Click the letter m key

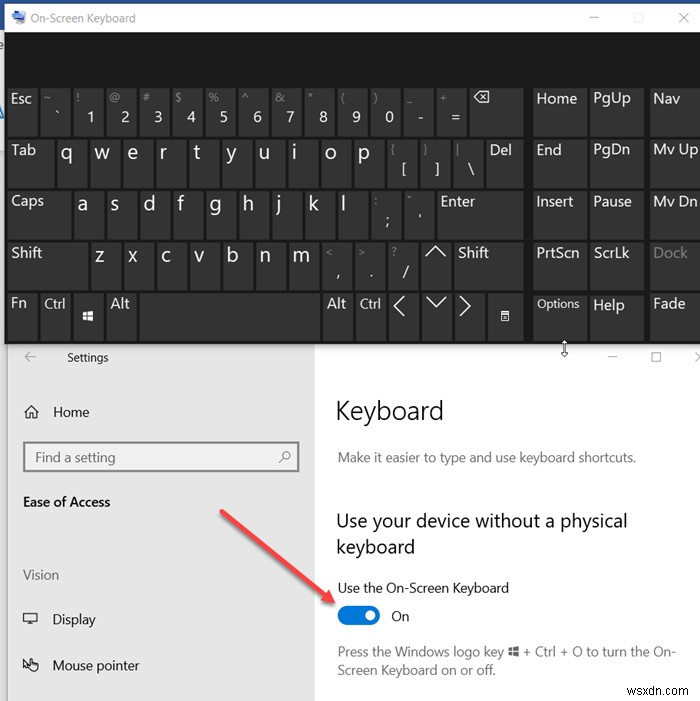pos(304,266)
